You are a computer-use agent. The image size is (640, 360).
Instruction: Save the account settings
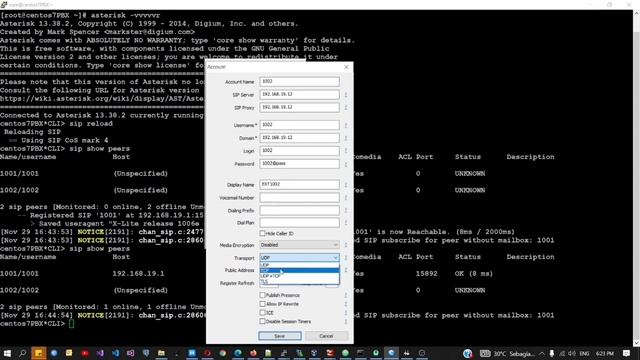[280, 336]
